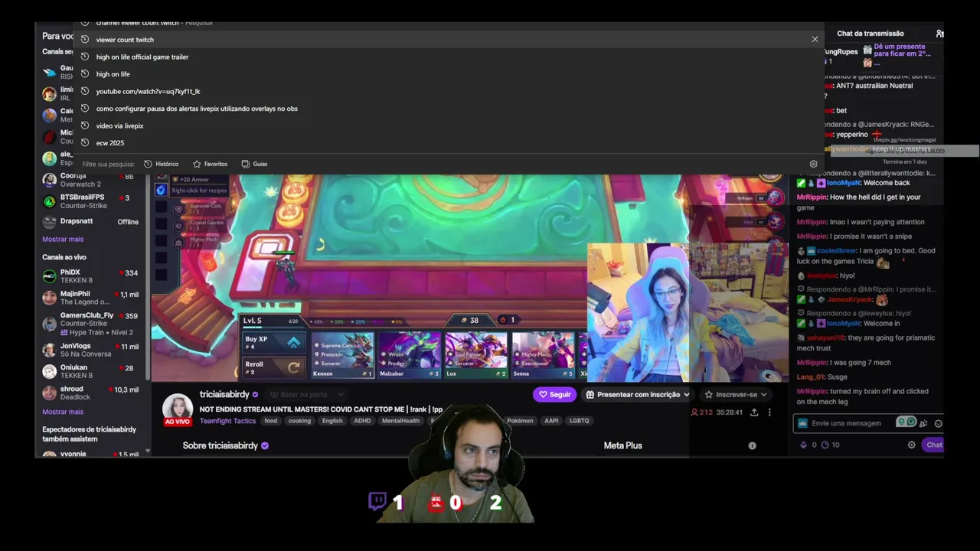
Task: Click Meta Plus info icon
Action: [752, 445]
